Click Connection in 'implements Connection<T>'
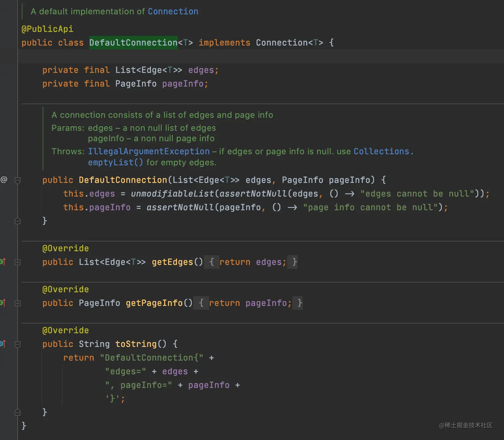The image size is (504, 440). pos(282,43)
